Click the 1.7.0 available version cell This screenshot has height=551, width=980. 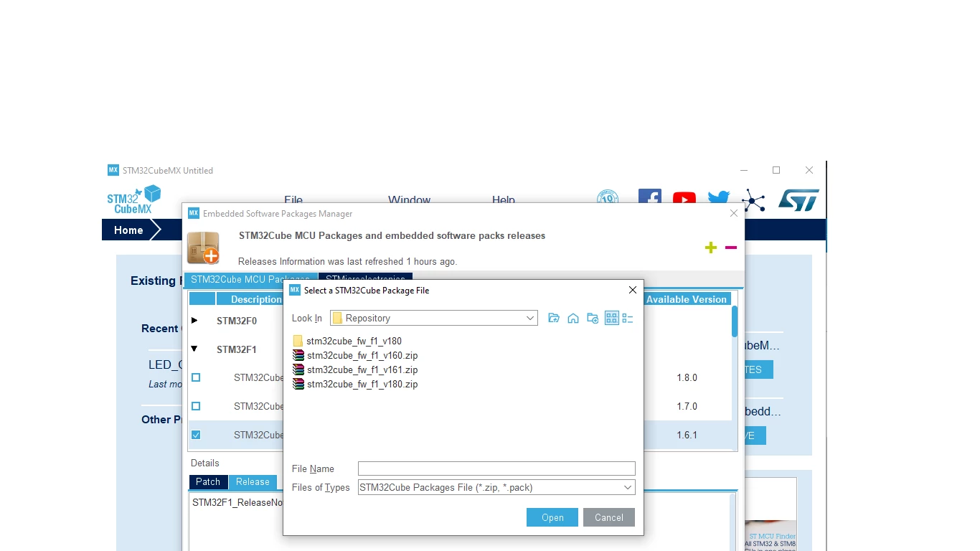click(687, 406)
